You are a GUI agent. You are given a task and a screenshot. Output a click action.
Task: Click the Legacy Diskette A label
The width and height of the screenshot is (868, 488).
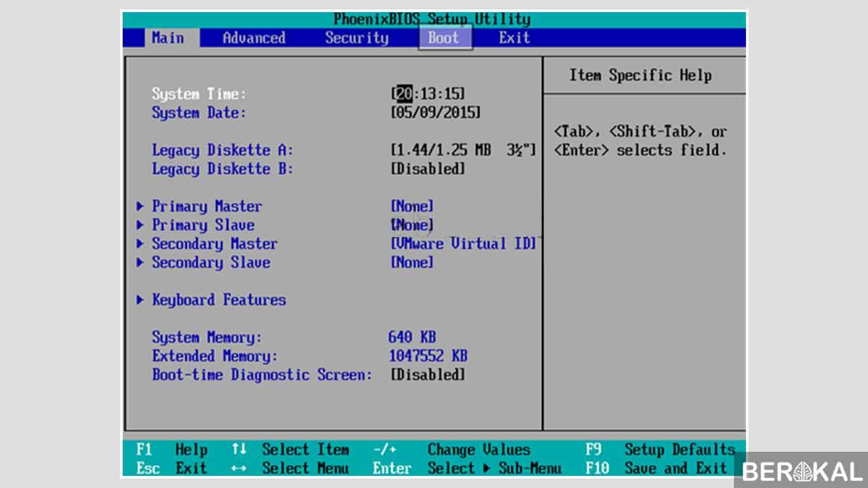pos(222,151)
